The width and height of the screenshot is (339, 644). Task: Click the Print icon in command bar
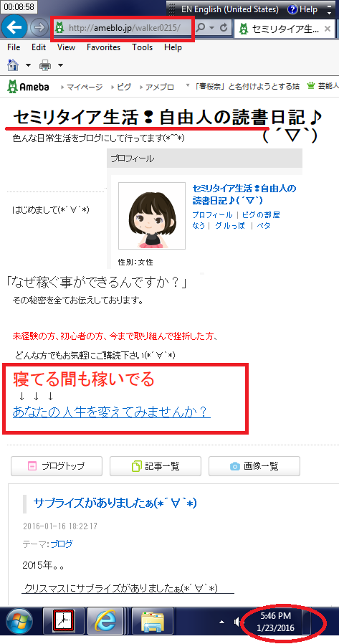click(45, 65)
